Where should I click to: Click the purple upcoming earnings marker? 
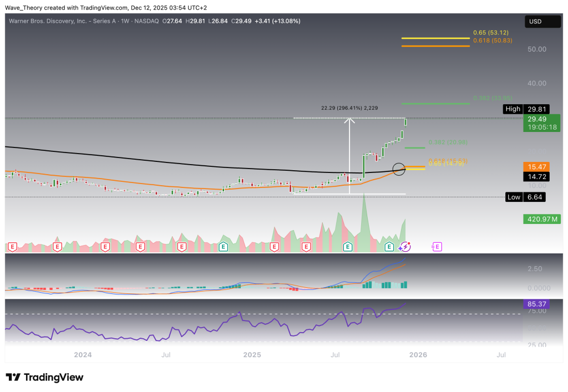pos(437,246)
